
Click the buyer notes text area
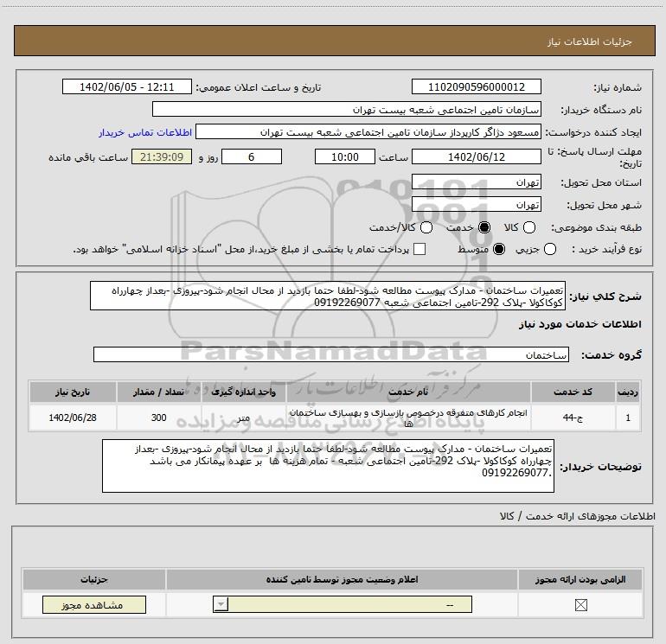pyautogui.click(x=328, y=466)
